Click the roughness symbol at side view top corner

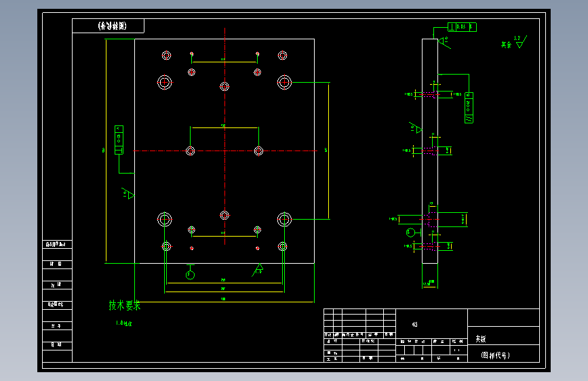click(x=444, y=43)
